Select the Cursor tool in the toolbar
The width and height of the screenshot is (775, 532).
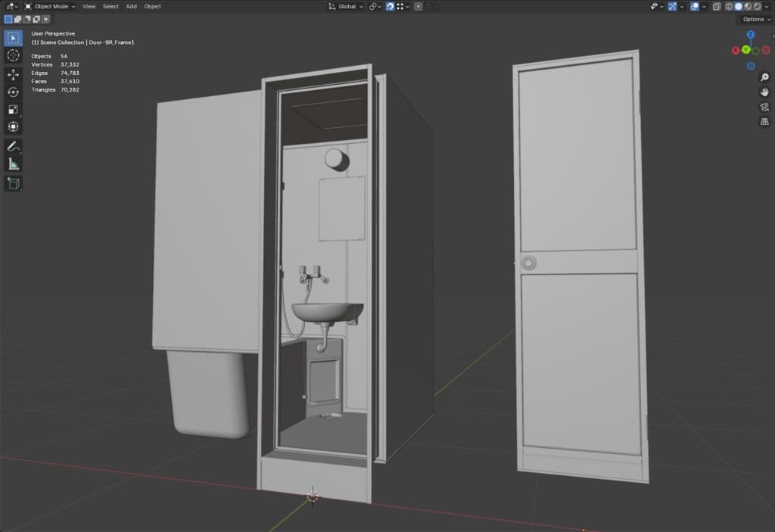coord(13,55)
